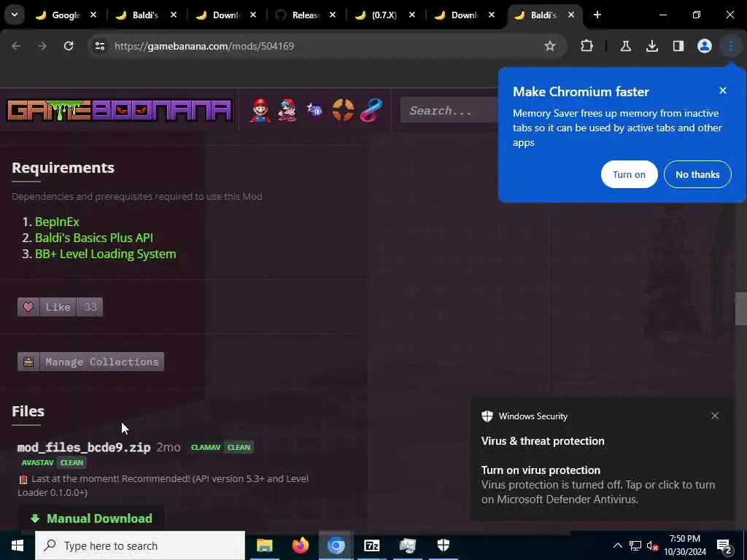Switch to the Releases GitHub tab

click(x=305, y=15)
